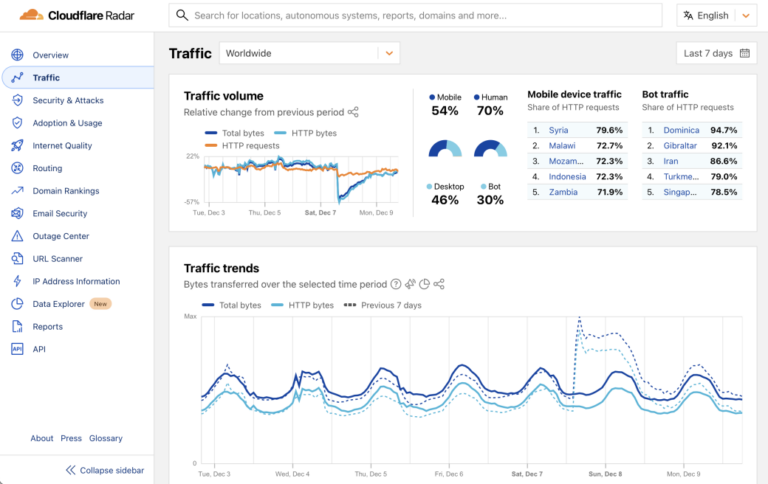Expand the orange location dropdown chevron
The height and width of the screenshot is (484, 768).
tap(389, 53)
